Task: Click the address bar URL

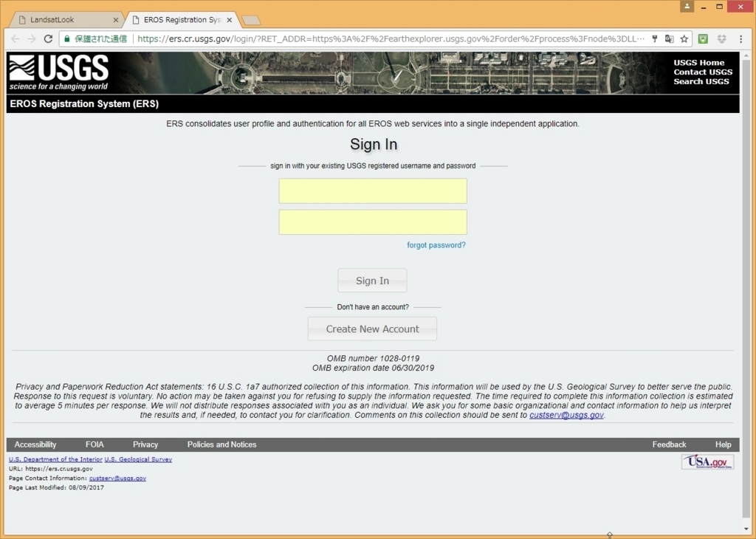Action: [x=391, y=39]
